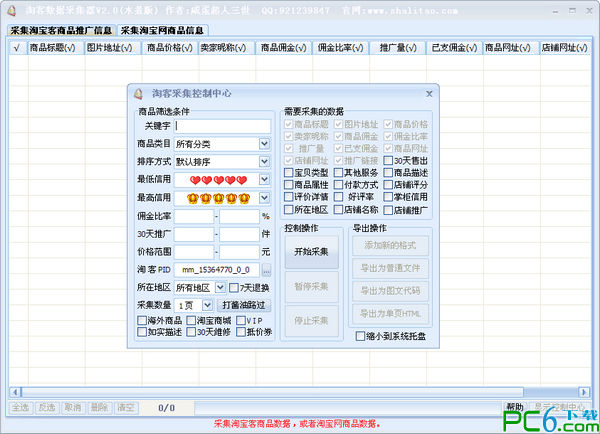Click the √ column header
The image size is (600, 434).
point(18,48)
